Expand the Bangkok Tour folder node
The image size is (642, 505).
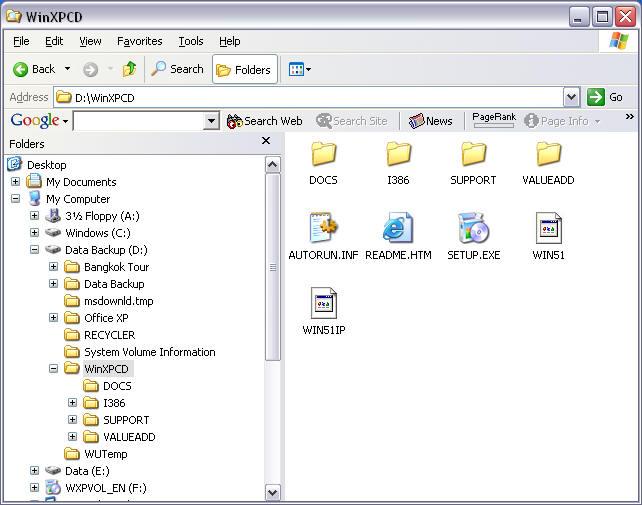(x=53, y=267)
